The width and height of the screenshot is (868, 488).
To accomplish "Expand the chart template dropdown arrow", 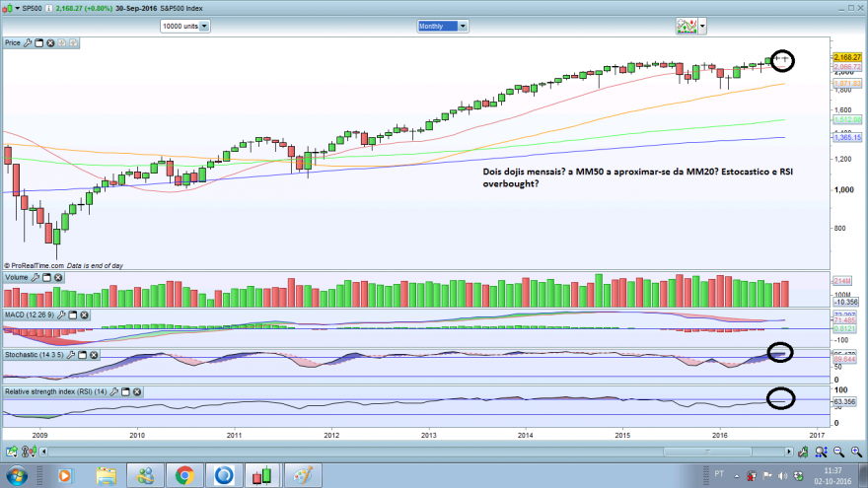I will click(702, 26).
